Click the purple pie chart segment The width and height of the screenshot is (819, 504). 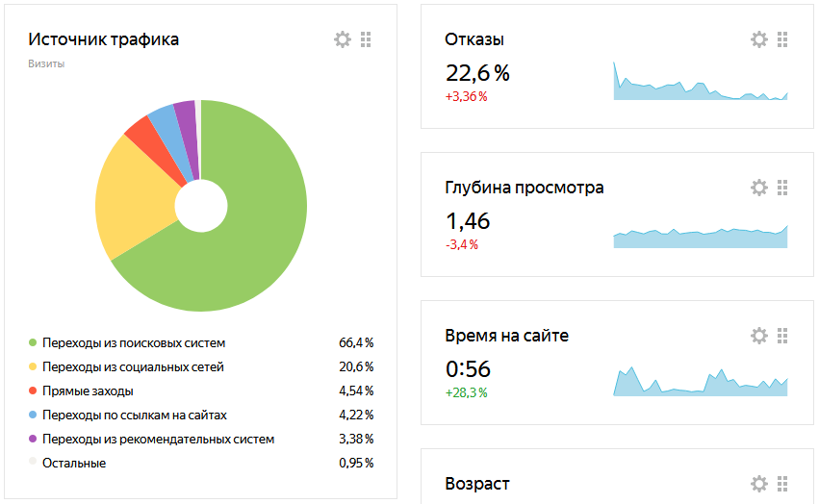point(189,139)
